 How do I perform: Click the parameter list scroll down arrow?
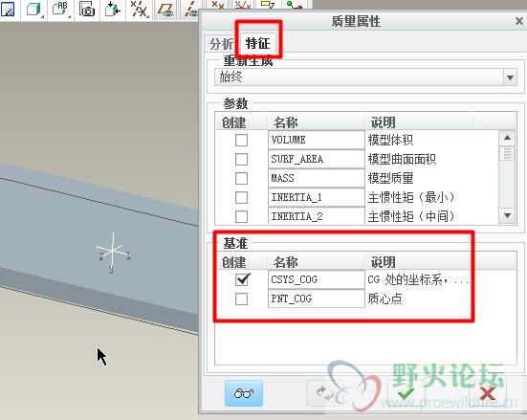click(x=507, y=215)
